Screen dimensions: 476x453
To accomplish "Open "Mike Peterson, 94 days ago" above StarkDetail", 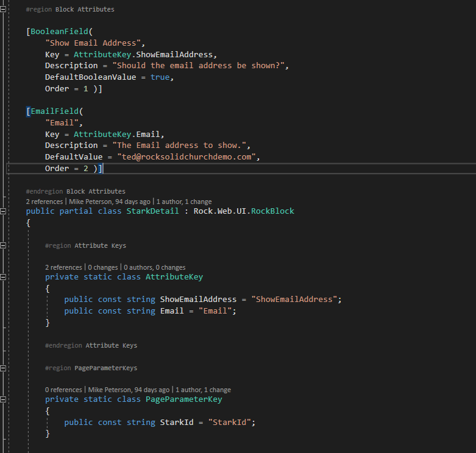I will pyautogui.click(x=110, y=202).
